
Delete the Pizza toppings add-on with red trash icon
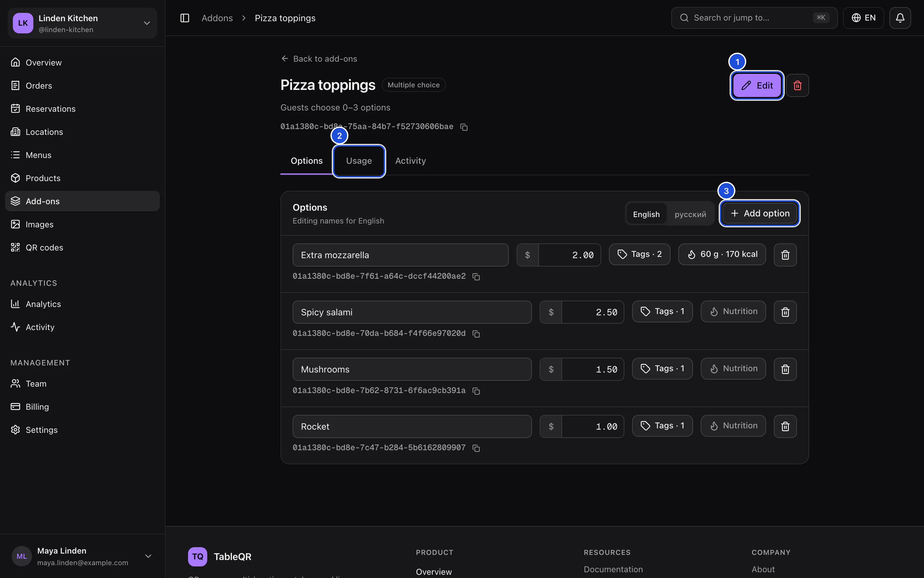tap(797, 85)
